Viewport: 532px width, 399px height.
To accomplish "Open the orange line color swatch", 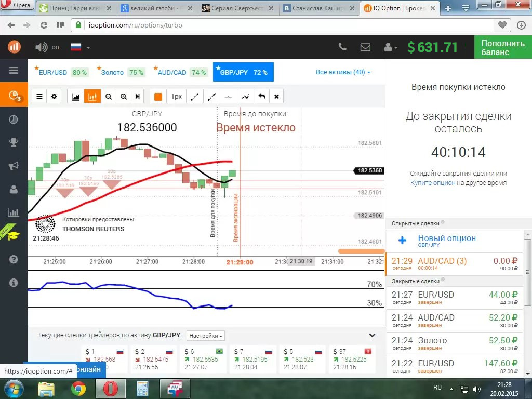I will (x=158, y=97).
